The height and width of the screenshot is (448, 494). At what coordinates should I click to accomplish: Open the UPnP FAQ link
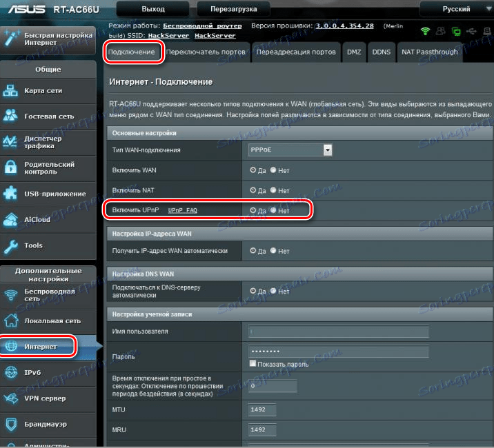pos(182,210)
